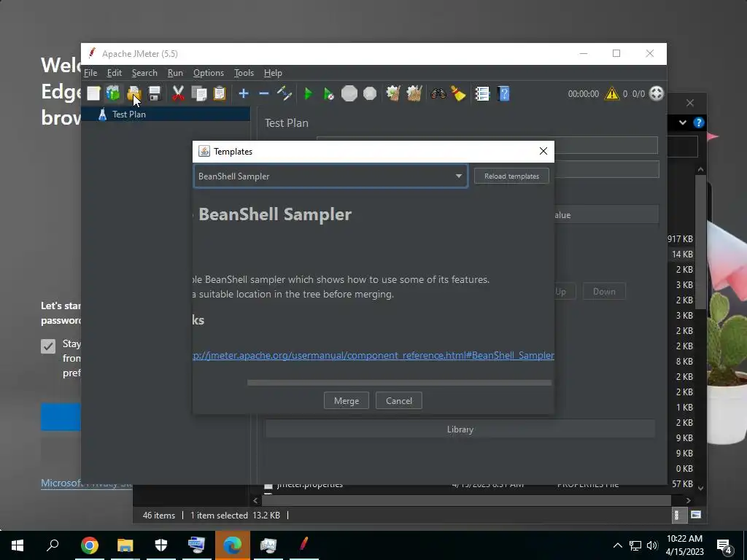Click the Paste clipboard icon

(x=219, y=93)
